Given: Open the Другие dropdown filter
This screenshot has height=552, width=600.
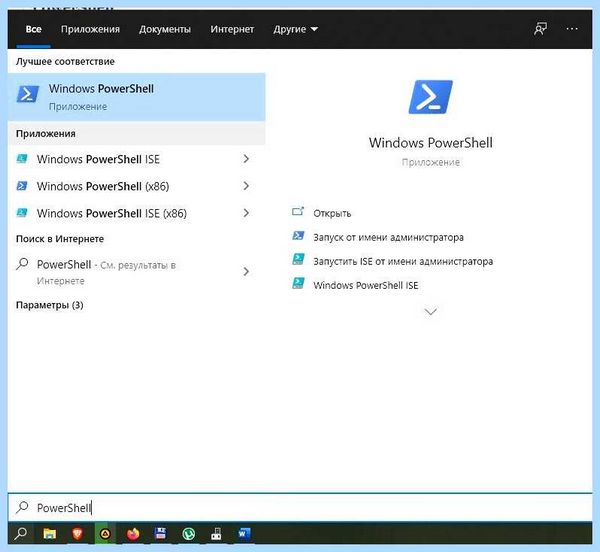Looking at the screenshot, I should click(295, 29).
